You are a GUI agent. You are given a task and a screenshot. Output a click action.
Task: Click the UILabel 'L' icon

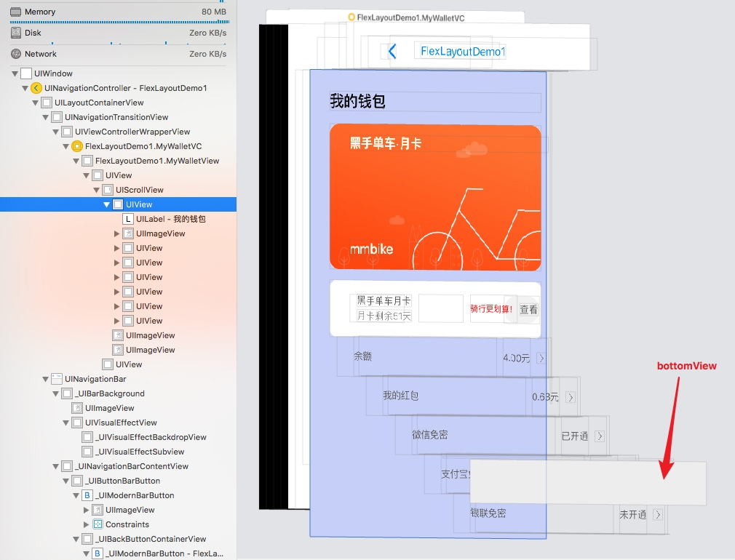click(x=128, y=219)
